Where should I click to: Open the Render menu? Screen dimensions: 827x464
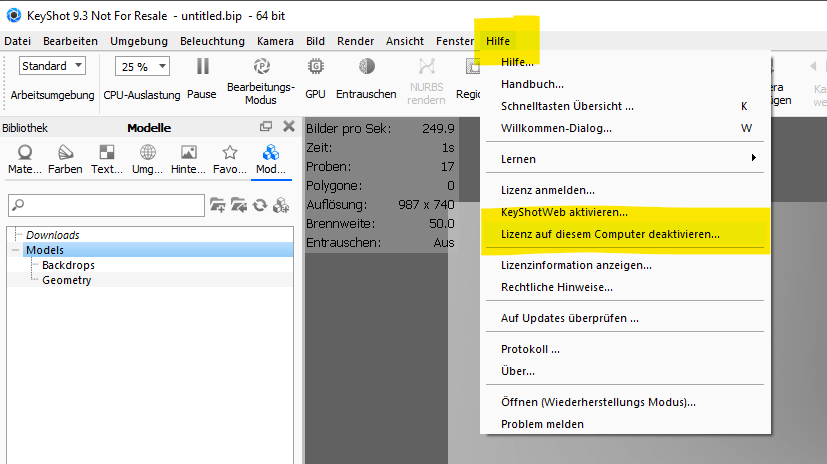click(x=355, y=41)
